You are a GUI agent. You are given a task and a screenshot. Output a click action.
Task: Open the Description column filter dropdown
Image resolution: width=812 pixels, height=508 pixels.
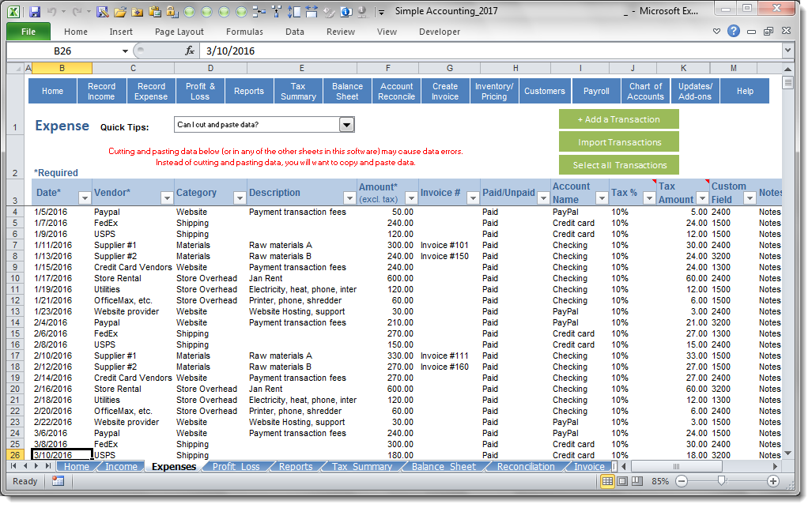coord(349,198)
